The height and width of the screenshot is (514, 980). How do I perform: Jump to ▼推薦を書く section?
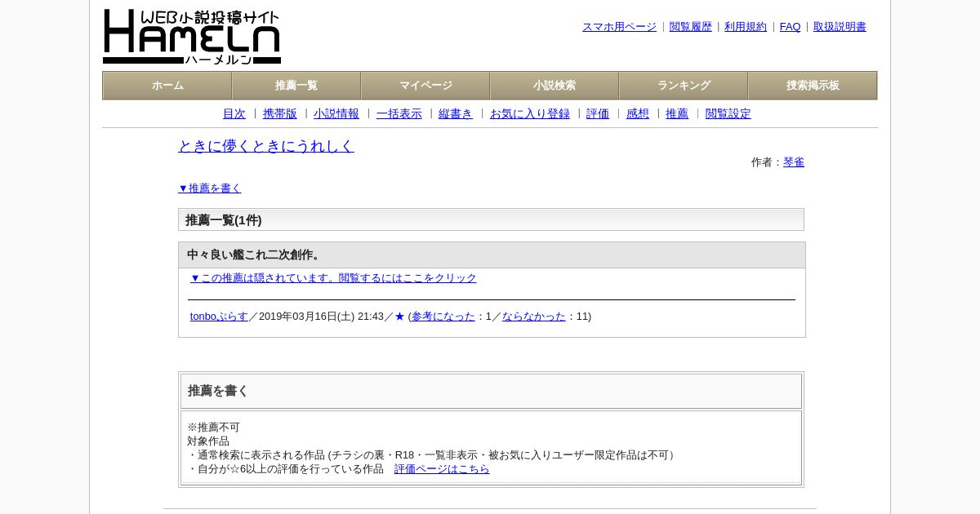point(210,188)
